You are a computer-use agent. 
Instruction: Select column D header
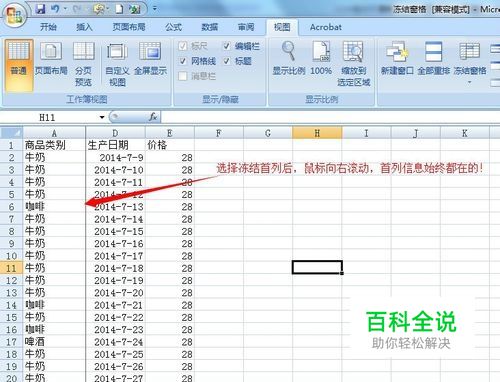[x=115, y=133]
